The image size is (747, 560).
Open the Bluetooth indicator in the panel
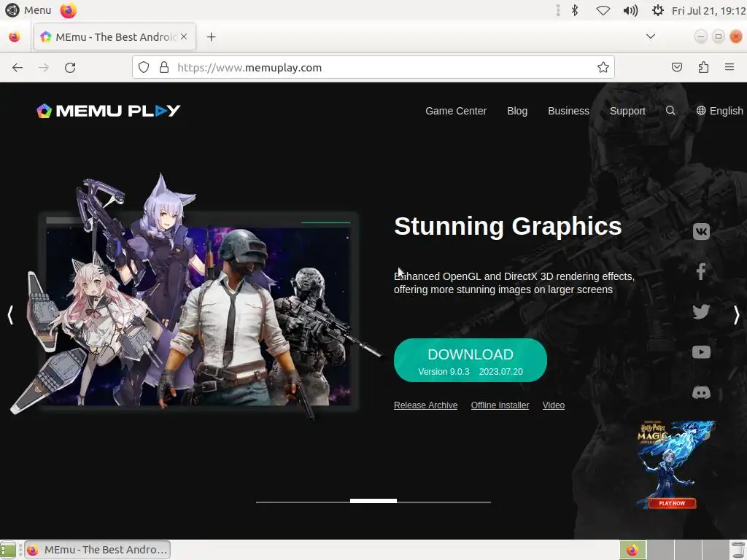[x=575, y=10]
